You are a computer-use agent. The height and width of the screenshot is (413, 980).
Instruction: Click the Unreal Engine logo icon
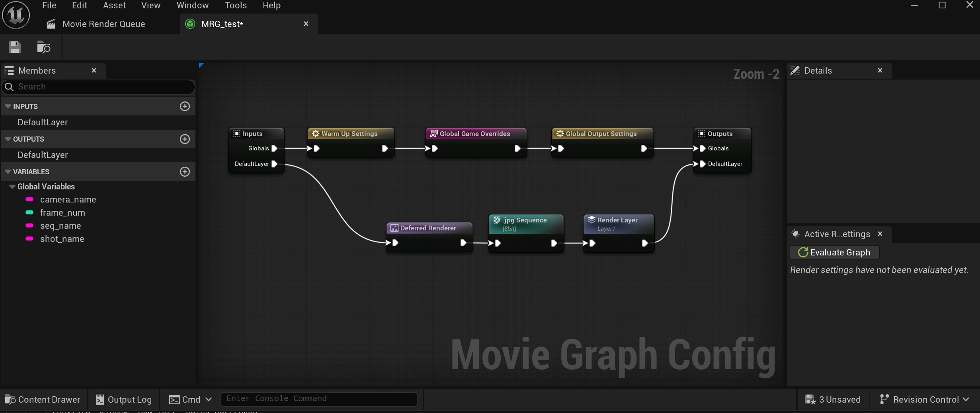16,15
